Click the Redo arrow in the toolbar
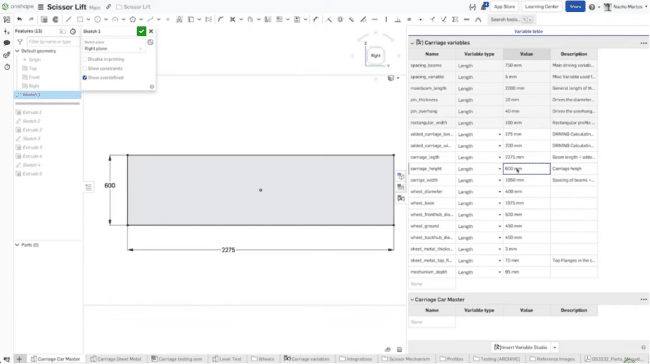 click(31, 19)
